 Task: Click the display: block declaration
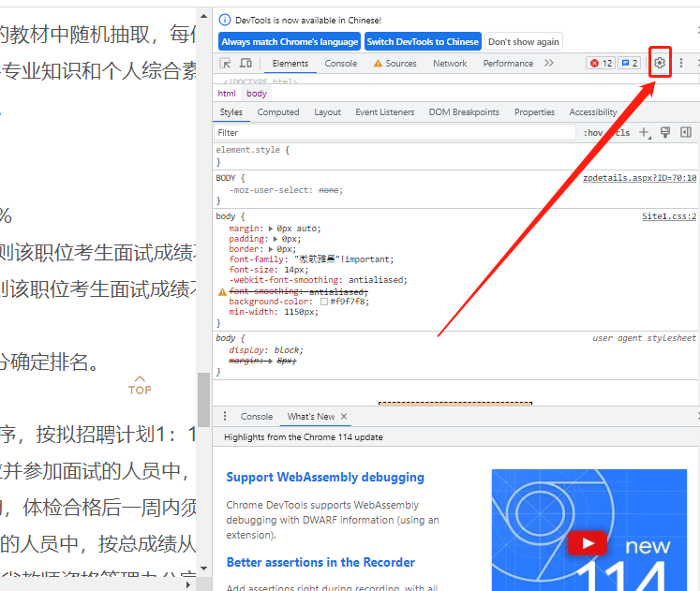click(266, 350)
